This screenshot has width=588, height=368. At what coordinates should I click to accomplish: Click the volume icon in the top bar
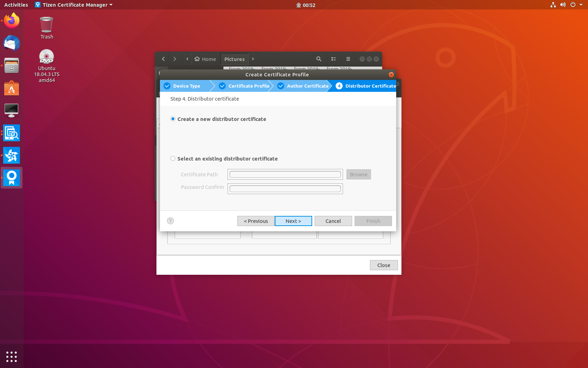tap(563, 5)
